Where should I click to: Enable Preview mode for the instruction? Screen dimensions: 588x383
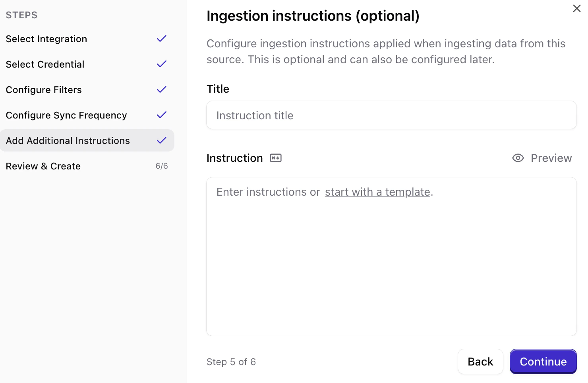point(542,158)
